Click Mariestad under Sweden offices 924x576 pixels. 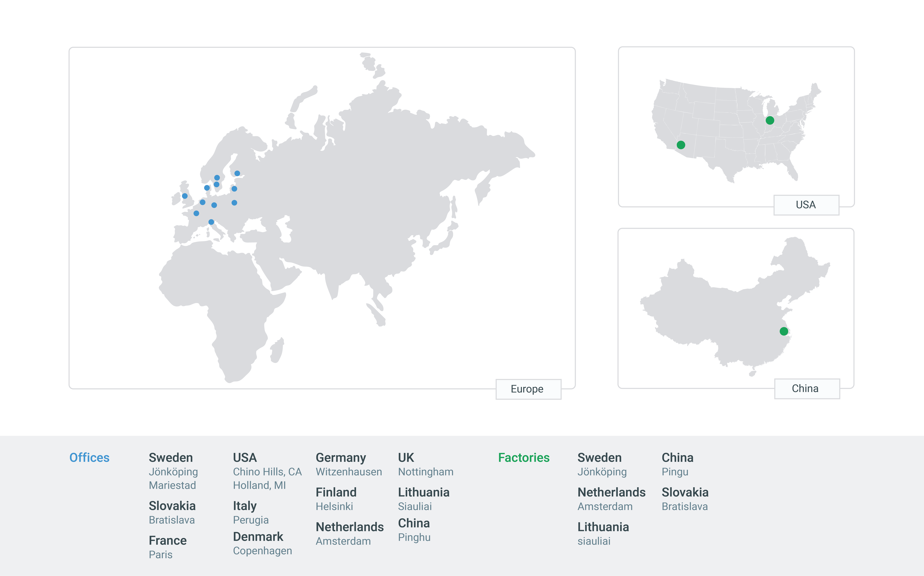click(172, 485)
